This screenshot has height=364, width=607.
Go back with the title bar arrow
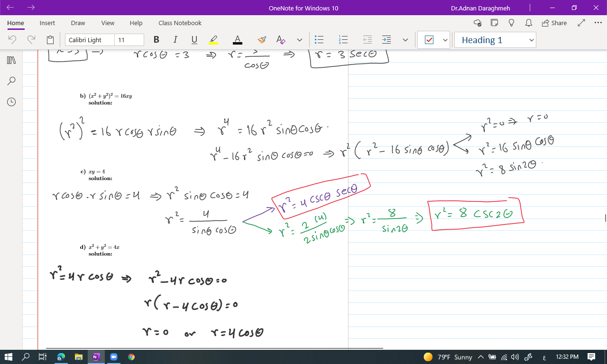click(x=11, y=8)
